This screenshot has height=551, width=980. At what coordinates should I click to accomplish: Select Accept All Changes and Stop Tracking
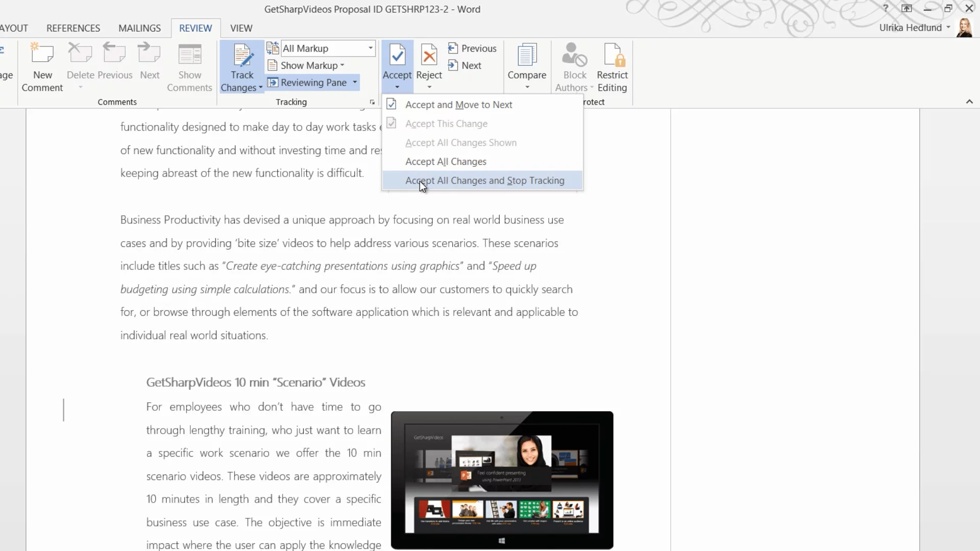pyautogui.click(x=484, y=180)
